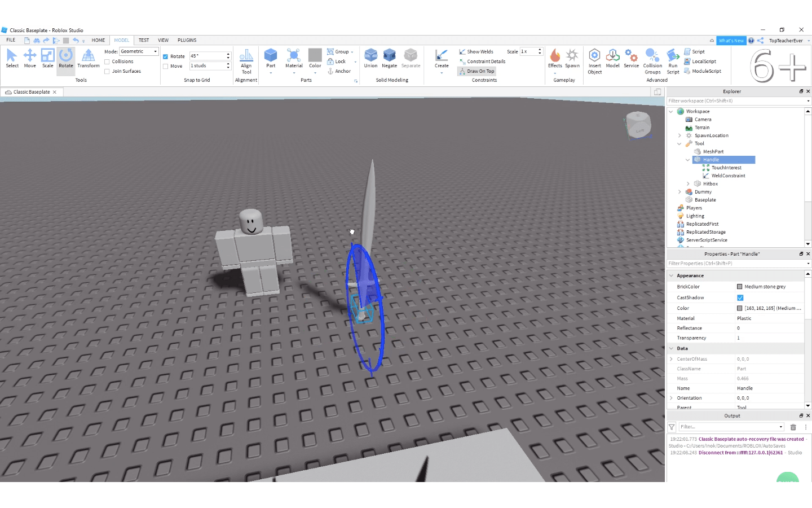Viewport: 812px width, 508px height.
Task: Insert a new Script
Action: point(694,51)
